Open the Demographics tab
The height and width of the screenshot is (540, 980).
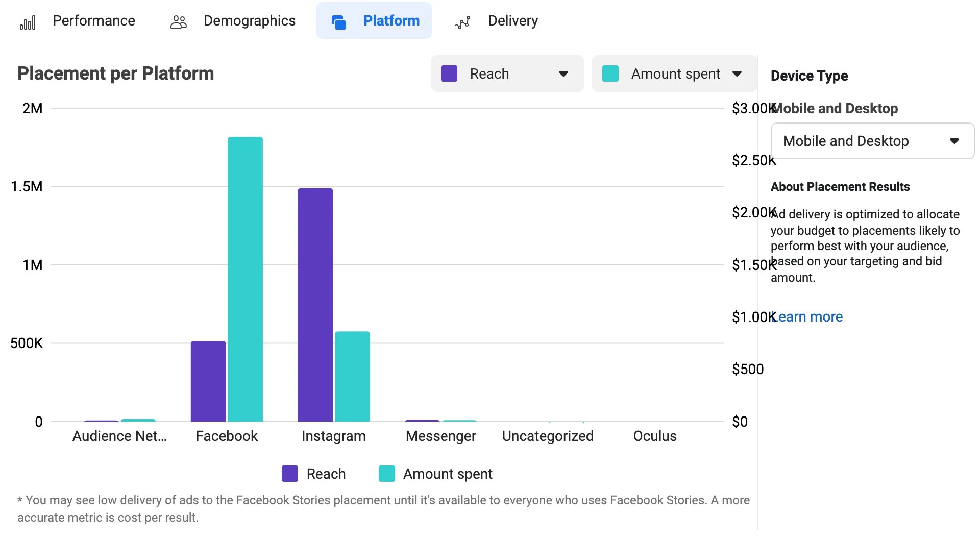coord(250,21)
